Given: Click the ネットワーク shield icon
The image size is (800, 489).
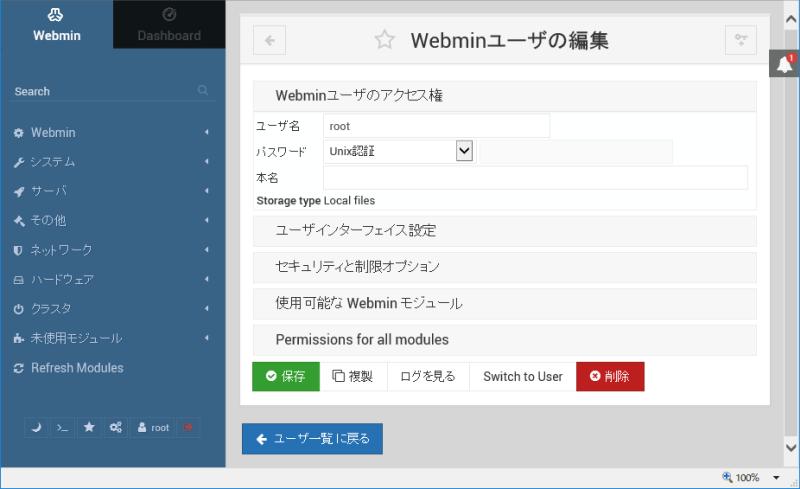Looking at the screenshot, I should 18,251.
